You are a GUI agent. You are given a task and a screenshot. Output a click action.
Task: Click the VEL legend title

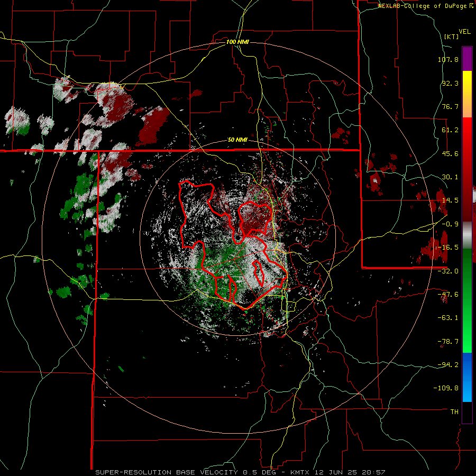coord(464,32)
